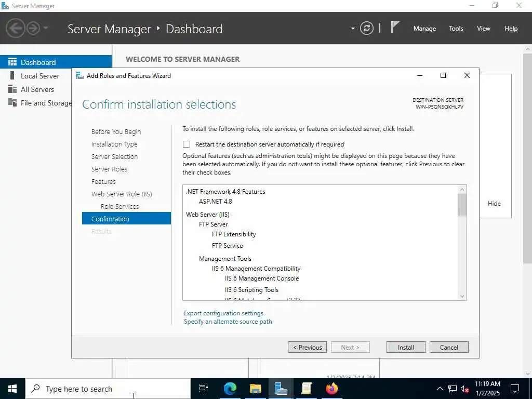Screen dimensions: 532x399
Task: Open the Notepad taskbar icon
Action: [x=307, y=389]
